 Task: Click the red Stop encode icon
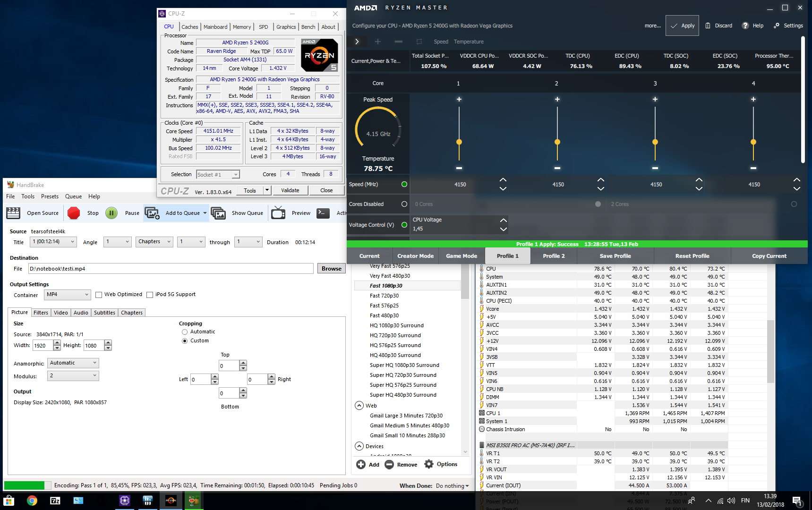tap(74, 213)
